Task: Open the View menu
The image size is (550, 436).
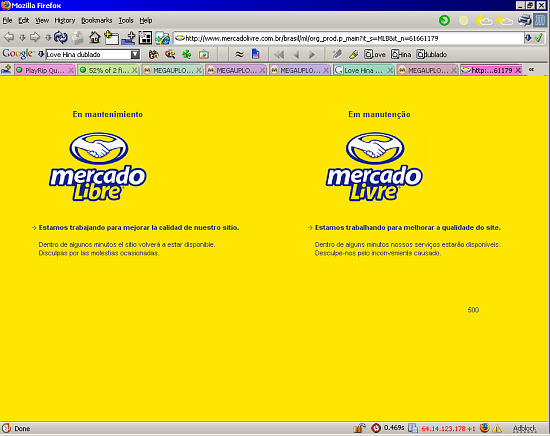Action: 42,20
